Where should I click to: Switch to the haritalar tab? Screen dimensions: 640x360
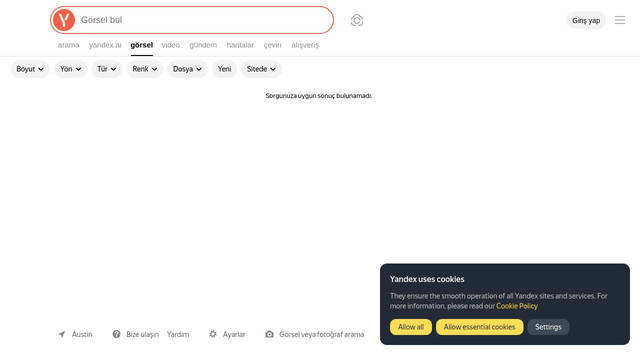click(x=240, y=45)
